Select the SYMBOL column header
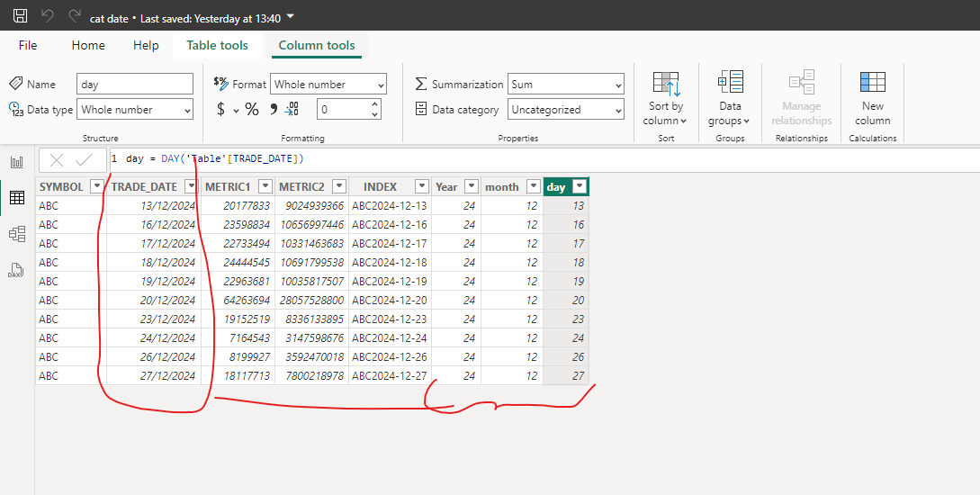Image resolution: width=980 pixels, height=495 pixels. click(61, 187)
